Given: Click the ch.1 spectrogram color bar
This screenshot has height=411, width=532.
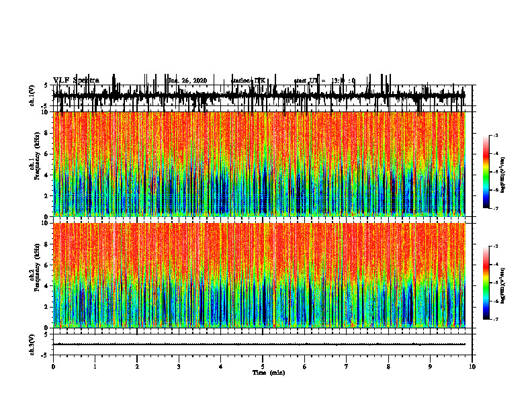Looking at the screenshot, I should click(486, 172).
